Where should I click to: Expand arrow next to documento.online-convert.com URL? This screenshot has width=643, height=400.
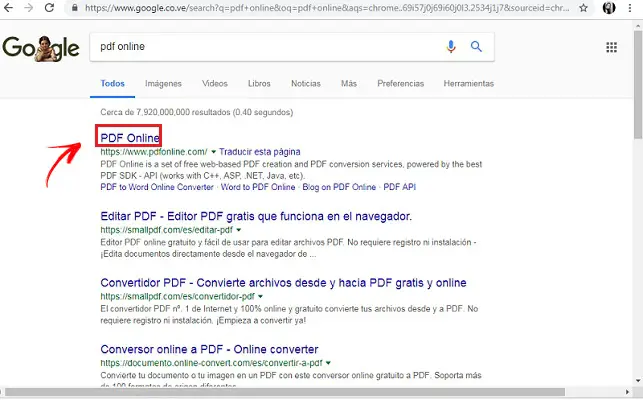328,363
